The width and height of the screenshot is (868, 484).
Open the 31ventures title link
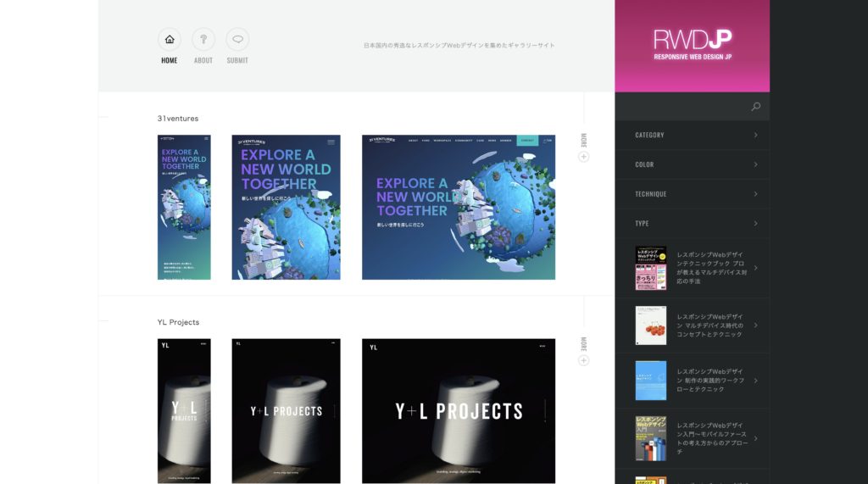click(178, 119)
